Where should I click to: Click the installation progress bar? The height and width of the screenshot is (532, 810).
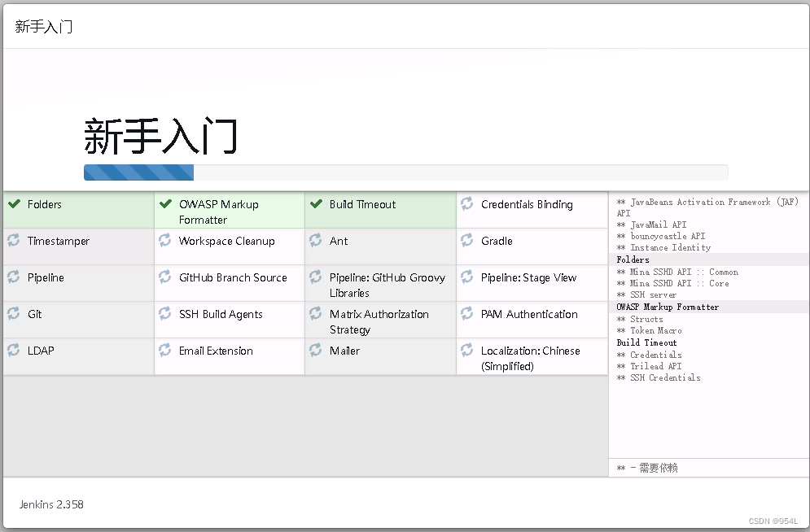click(405, 172)
